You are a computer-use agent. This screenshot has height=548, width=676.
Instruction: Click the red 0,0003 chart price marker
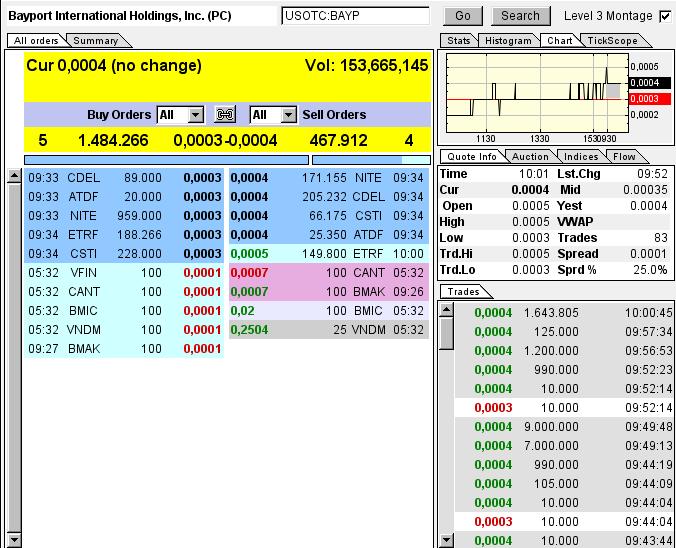click(650, 99)
